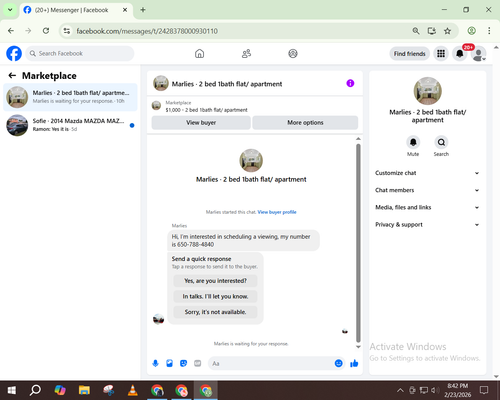Expand the Chat members section
The height and width of the screenshot is (400, 500).
point(427,190)
